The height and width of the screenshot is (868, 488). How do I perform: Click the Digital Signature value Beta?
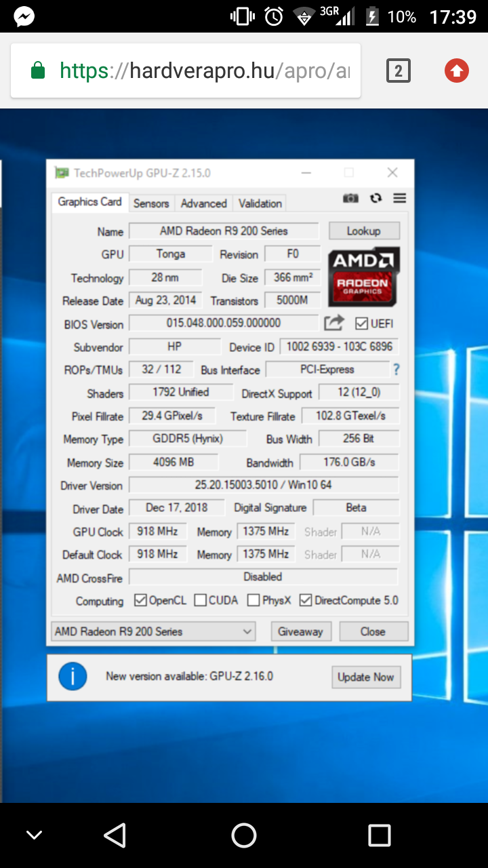357,507
